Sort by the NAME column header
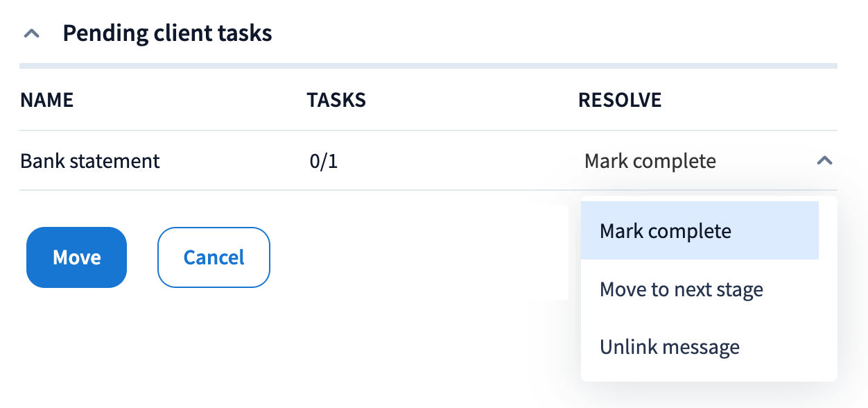This screenshot has height=408, width=868. click(47, 100)
